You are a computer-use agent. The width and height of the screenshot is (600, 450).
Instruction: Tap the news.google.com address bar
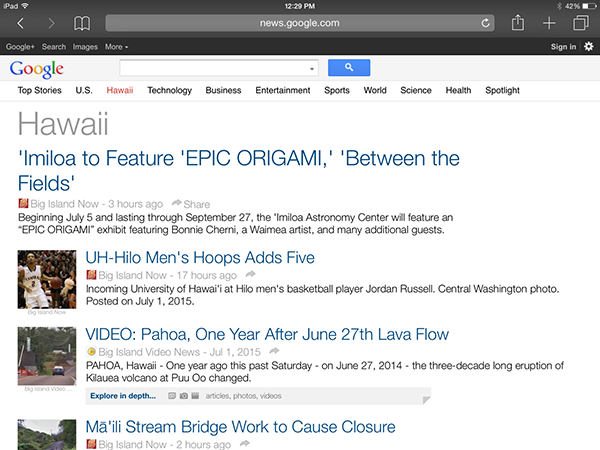300,23
